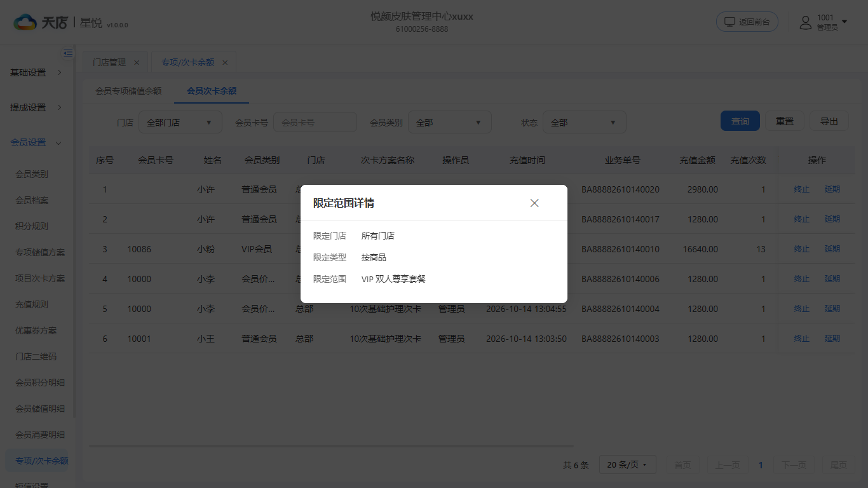Click the 会员卡号 input field

315,122
